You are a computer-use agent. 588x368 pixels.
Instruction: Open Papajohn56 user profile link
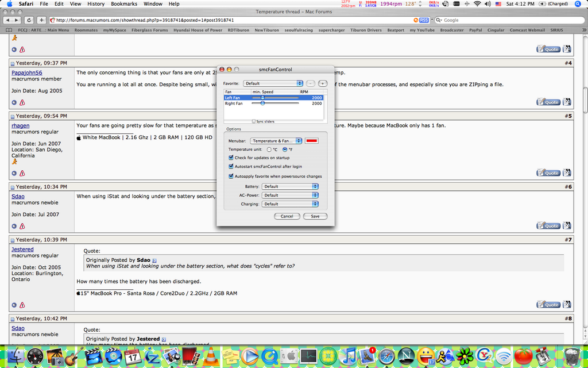[x=26, y=72]
